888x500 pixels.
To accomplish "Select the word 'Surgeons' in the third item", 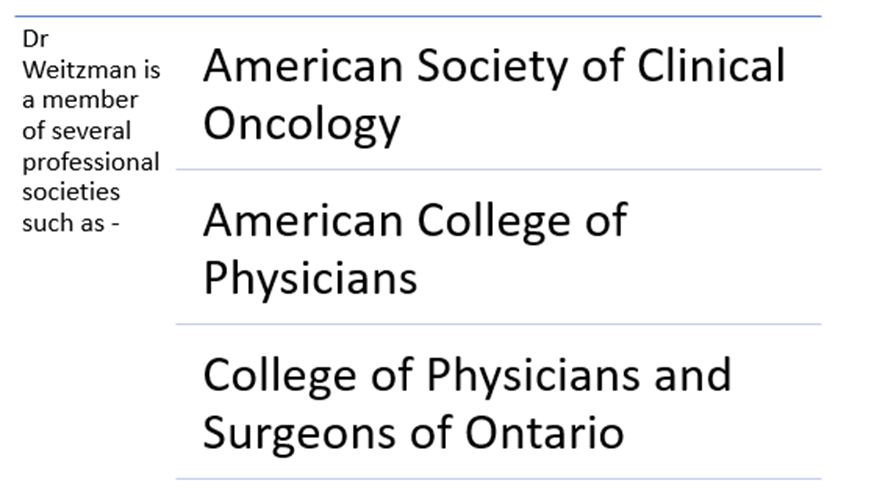I will click(299, 435).
